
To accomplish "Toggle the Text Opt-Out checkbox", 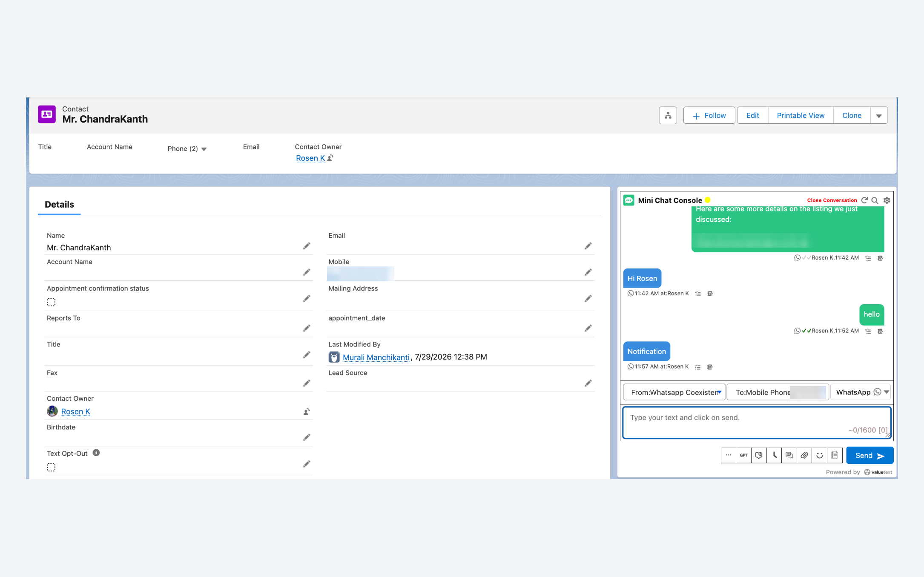I will pyautogui.click(x=51, y=467).
